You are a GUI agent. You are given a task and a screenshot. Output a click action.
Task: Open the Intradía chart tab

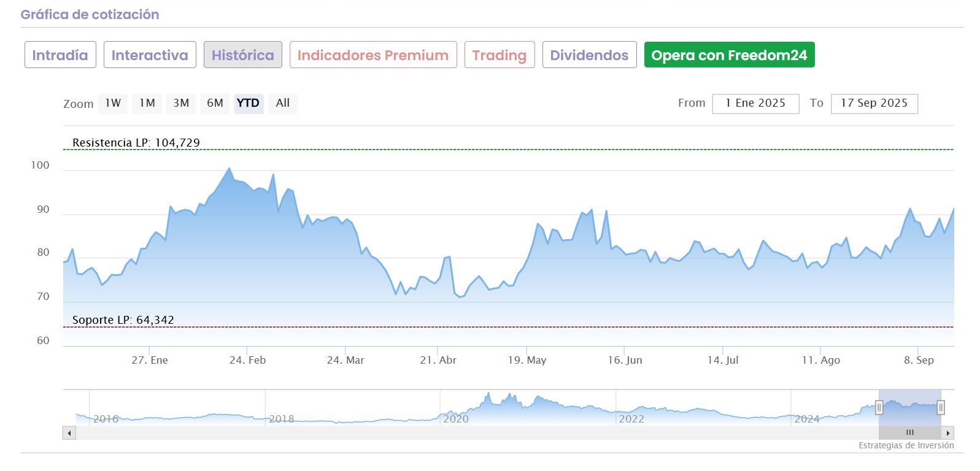pyautogui.click(x=60, y=55)
